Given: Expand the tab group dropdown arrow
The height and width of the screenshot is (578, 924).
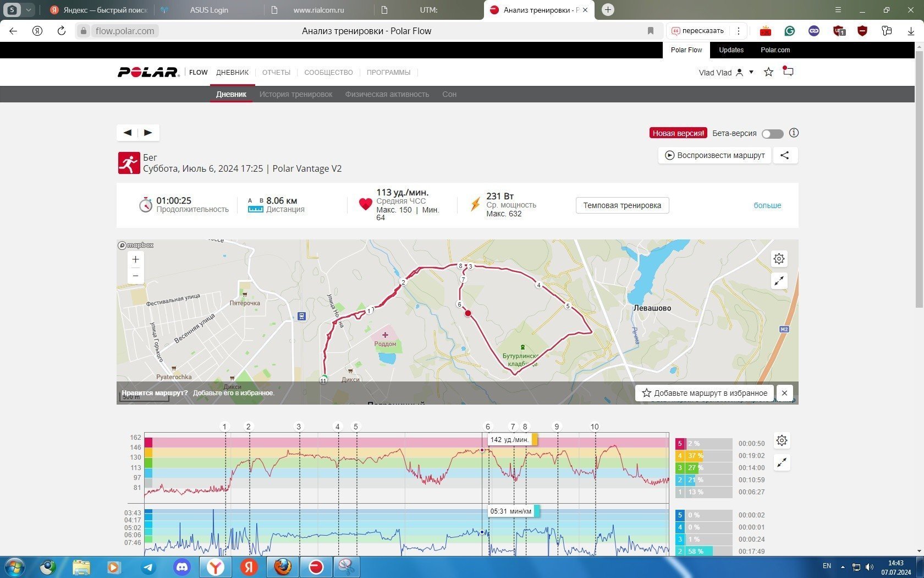Looking at the screenshot, I should [28, 10].
